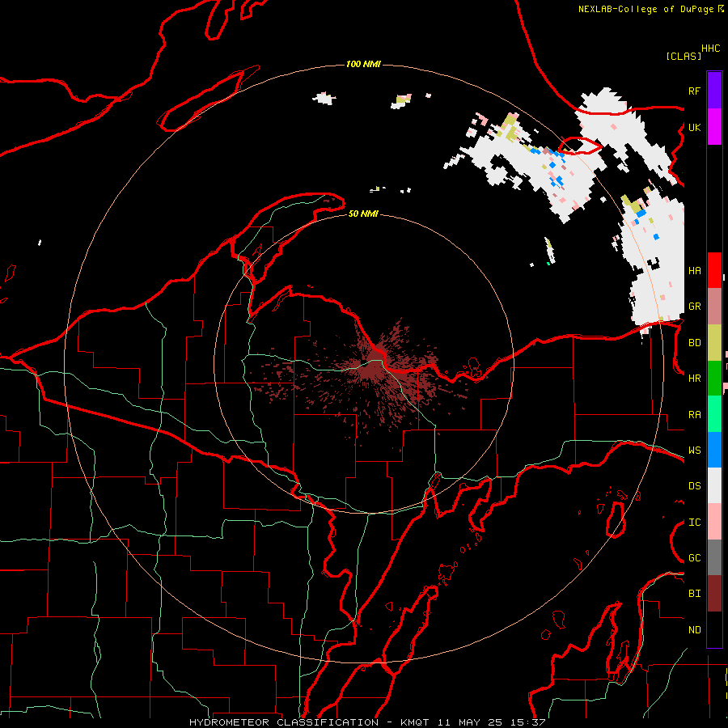Click the 'UK' legend label
Viewport: 728px width, 728px height.
(x=694, y=128)
